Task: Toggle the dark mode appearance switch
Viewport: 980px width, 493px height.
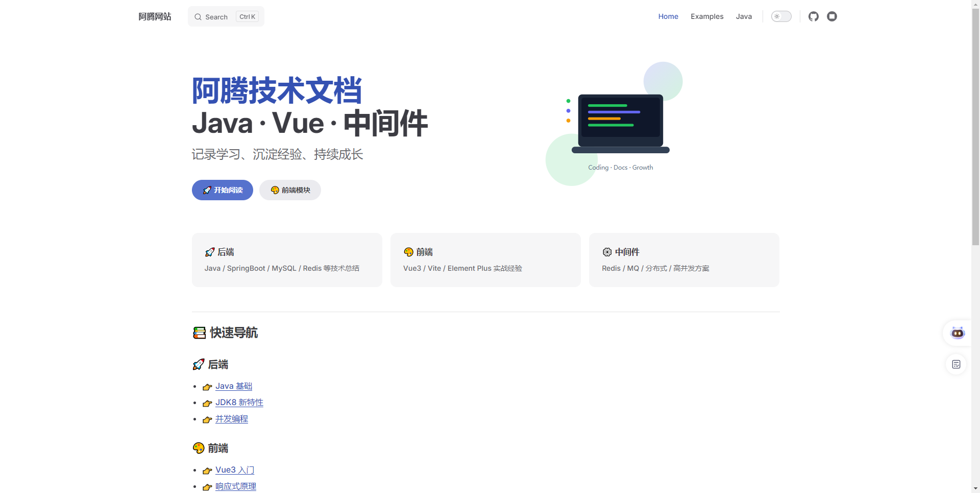Action: click(x=781, y=16)
